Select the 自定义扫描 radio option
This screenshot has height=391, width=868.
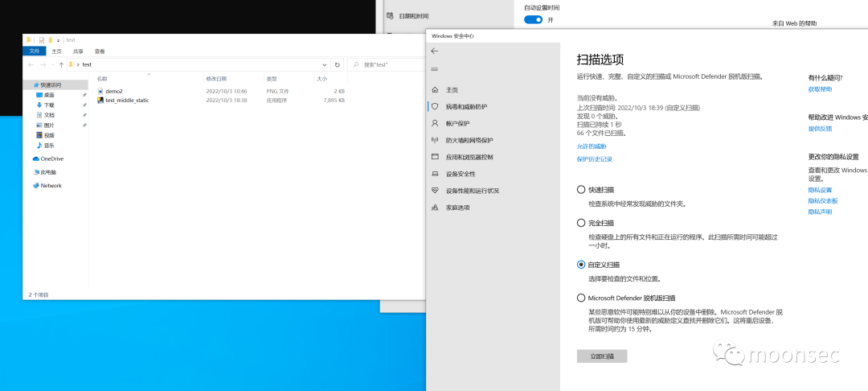(x=581, y=265)
